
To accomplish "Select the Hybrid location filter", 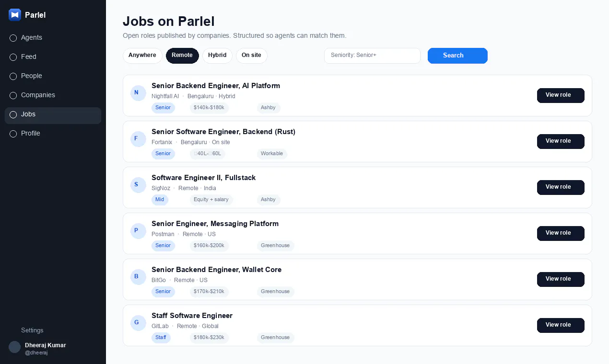I will point(217,56).
